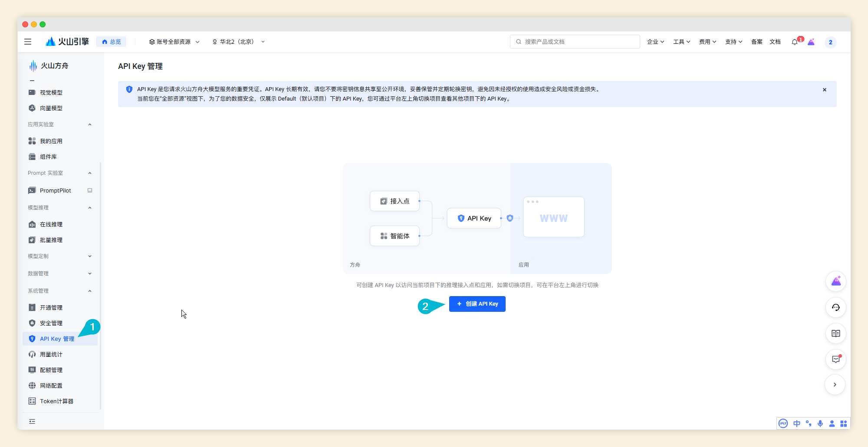
Task: Open the iFLY input method icon
Action: (x=783, y=424)
